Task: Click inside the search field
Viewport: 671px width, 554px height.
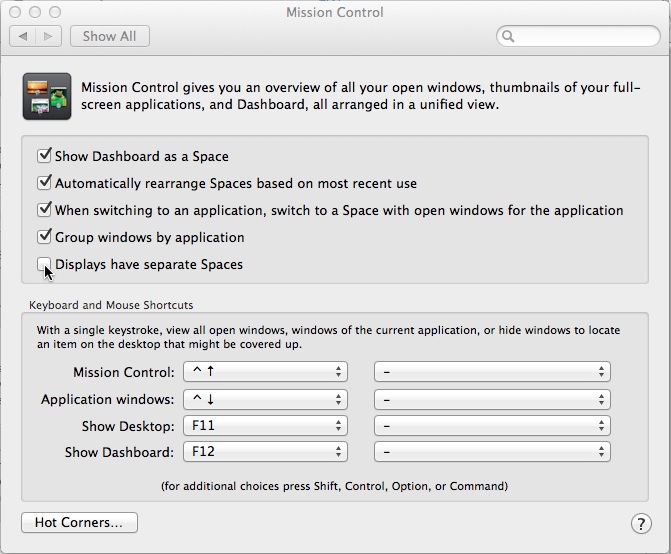Action: [x=578, y=36]
